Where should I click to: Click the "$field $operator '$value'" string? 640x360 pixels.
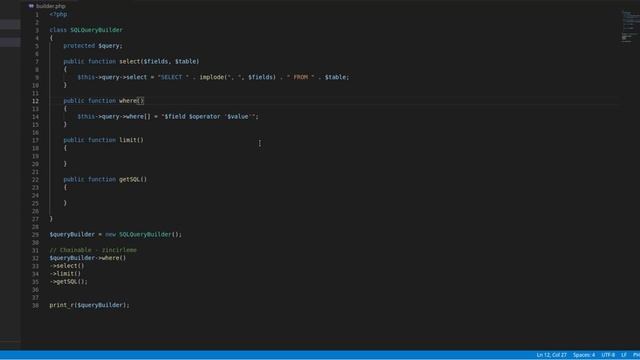click(x=208, y=116)
